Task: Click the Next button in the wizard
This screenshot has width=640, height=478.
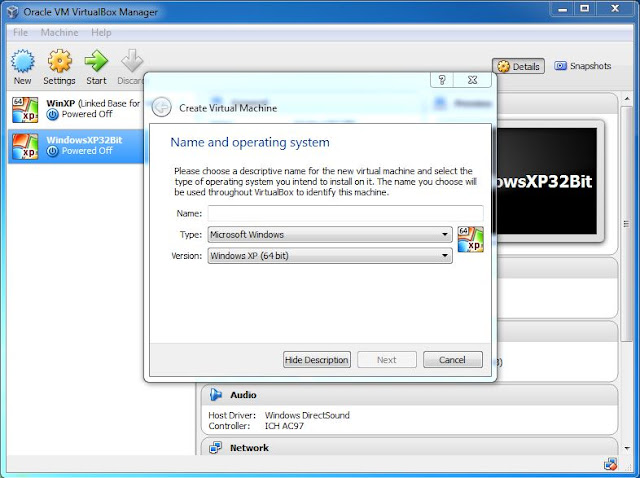Action: pyautogui.click(x=387, y=360)
